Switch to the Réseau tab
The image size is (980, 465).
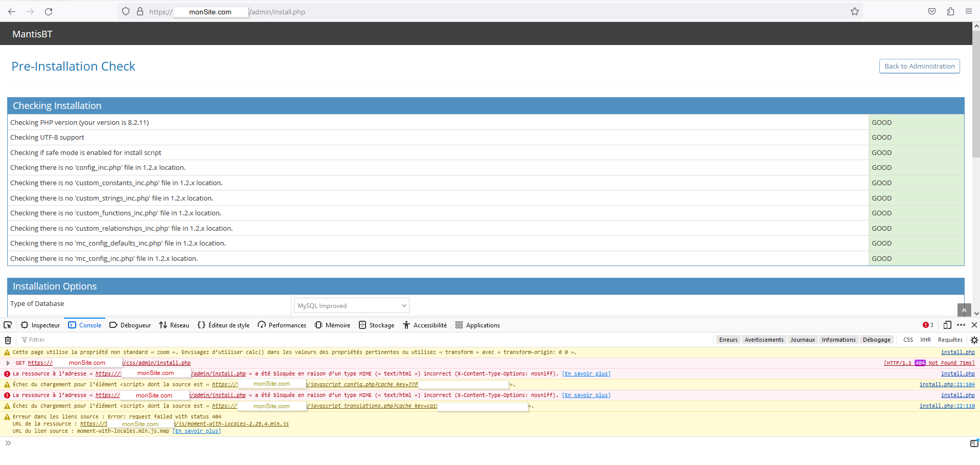click(174, 325)
